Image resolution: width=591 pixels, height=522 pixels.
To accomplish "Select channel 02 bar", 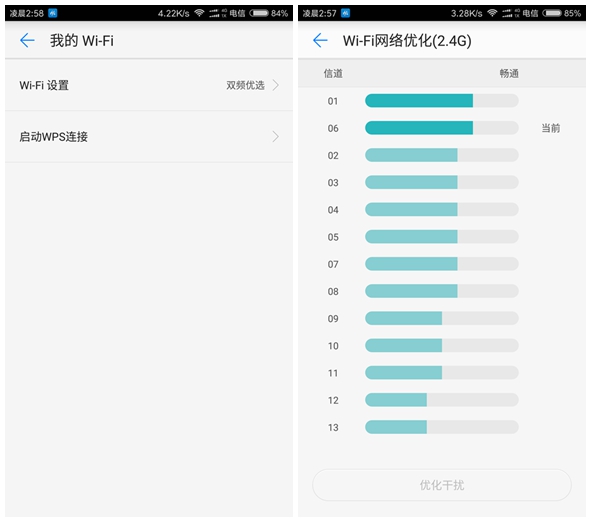I will coord(442,155).
